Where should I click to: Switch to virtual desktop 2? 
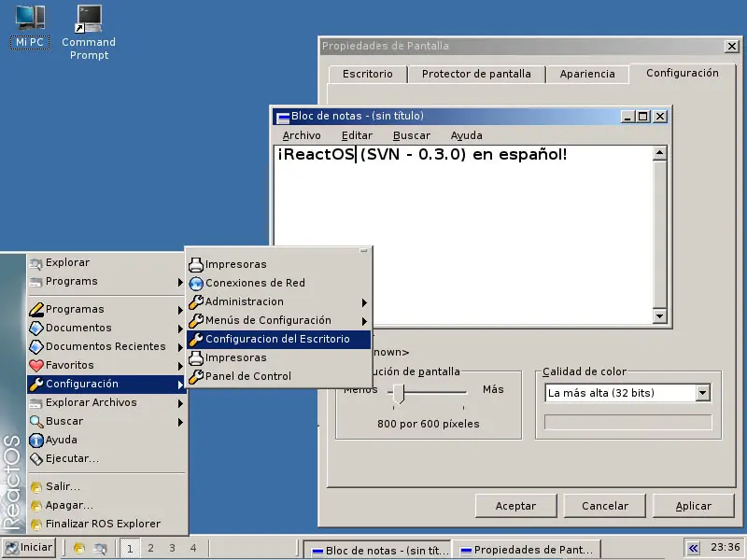pos(150,548)
